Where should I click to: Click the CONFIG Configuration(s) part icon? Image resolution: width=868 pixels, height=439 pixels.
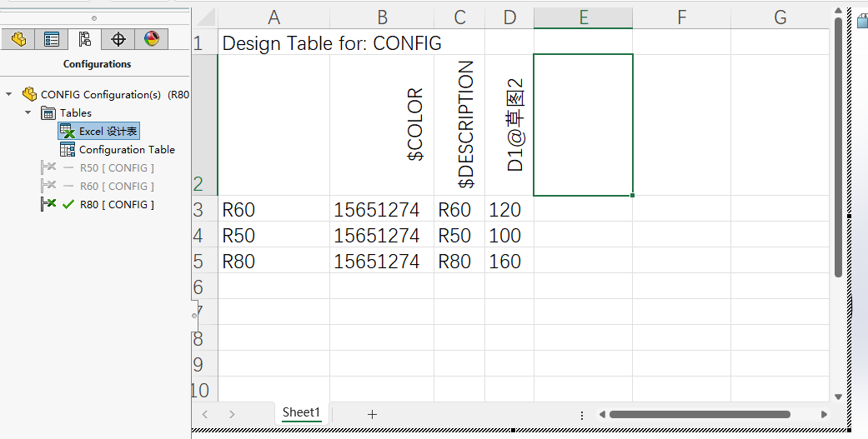pos(29,94)
